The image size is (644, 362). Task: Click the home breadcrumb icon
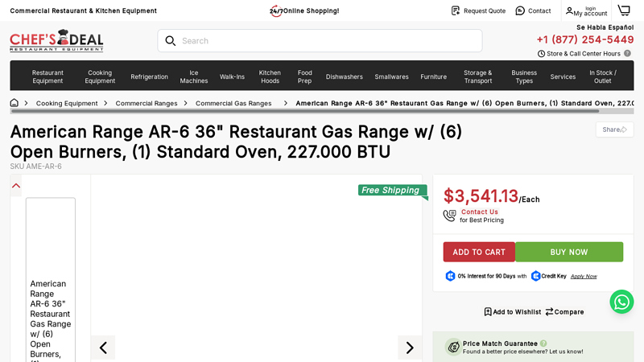pos(14,103)
